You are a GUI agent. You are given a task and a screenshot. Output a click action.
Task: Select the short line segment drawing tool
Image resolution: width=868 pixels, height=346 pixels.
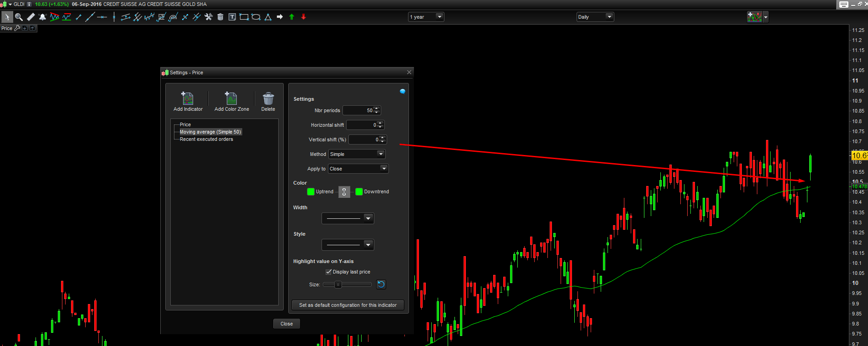pyautogui.click(x=78, y=17)
